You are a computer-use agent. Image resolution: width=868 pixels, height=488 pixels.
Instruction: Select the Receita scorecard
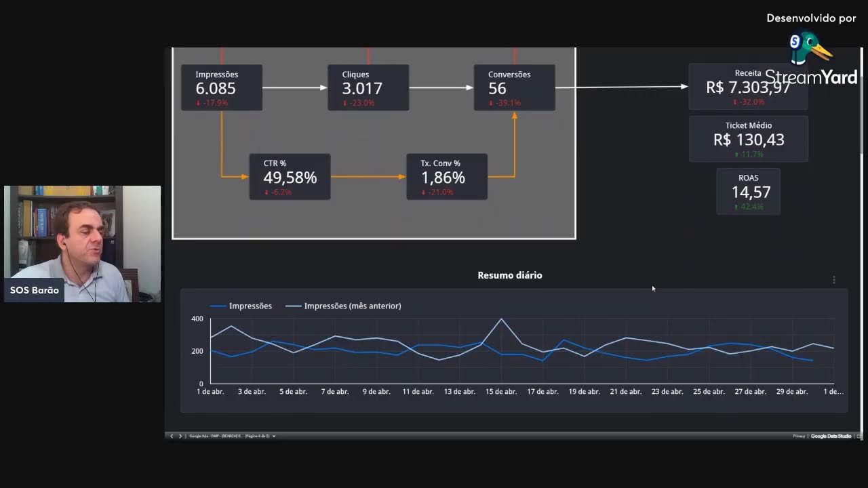click(748, 87)
